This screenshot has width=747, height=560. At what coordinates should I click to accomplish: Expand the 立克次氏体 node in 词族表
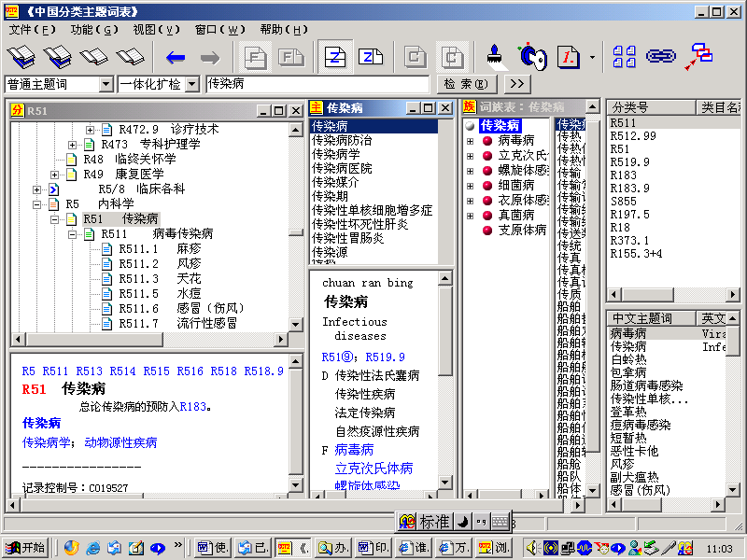pyautogui.click(x=470, y=156)
